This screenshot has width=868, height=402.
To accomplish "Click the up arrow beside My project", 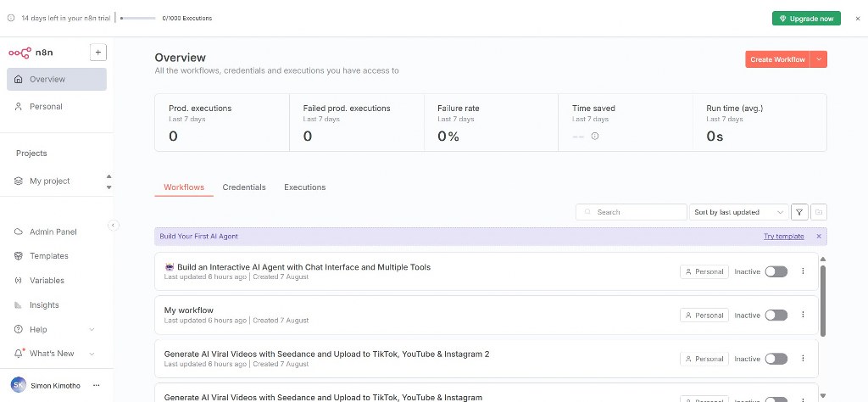I will [x=109, y=176].
